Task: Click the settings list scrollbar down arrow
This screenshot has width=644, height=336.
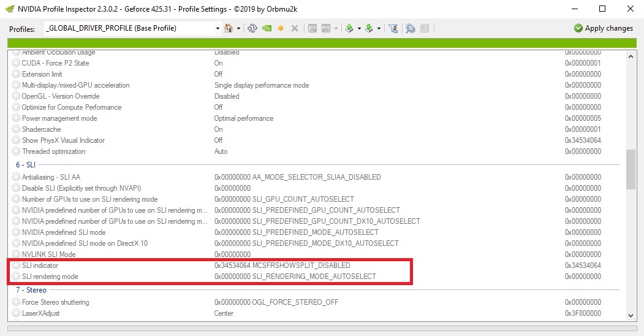Action: (x=631, y=316)
